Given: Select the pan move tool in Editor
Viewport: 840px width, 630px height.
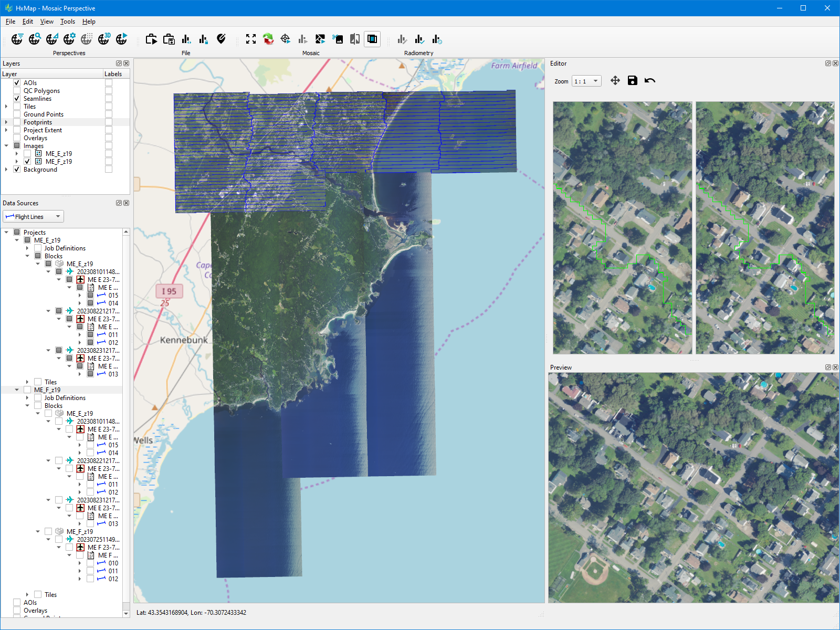Looking at the screenshot, I should [x=615, y=80].
